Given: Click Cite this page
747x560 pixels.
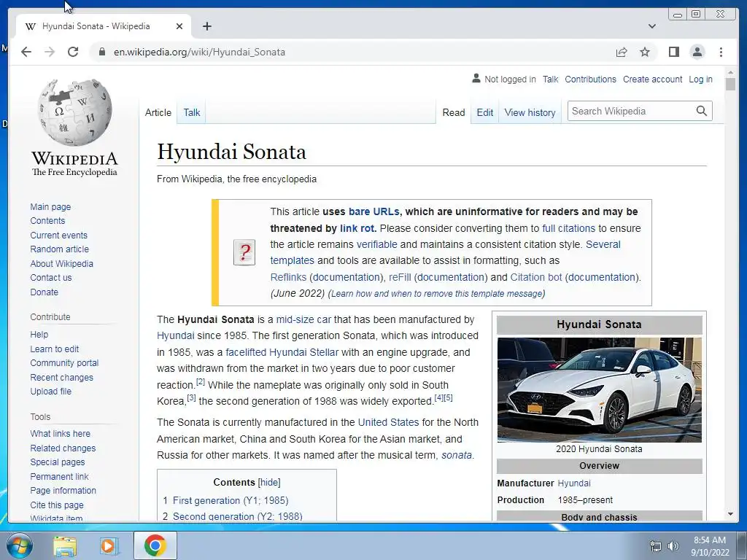Looking at the screenshot, I should 57,505.
